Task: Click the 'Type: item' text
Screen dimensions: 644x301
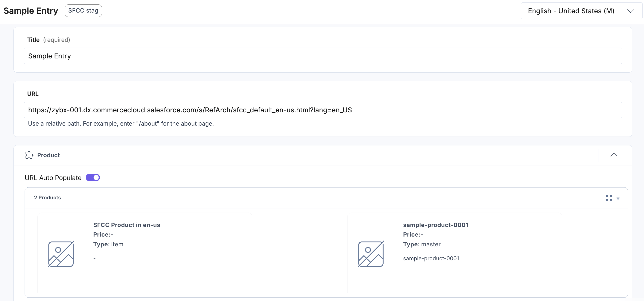Action: pos(108,244)
